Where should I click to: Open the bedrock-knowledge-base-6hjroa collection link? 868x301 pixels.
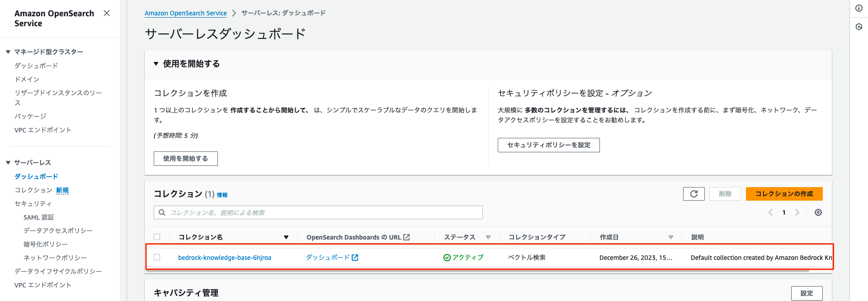[225, 258]
